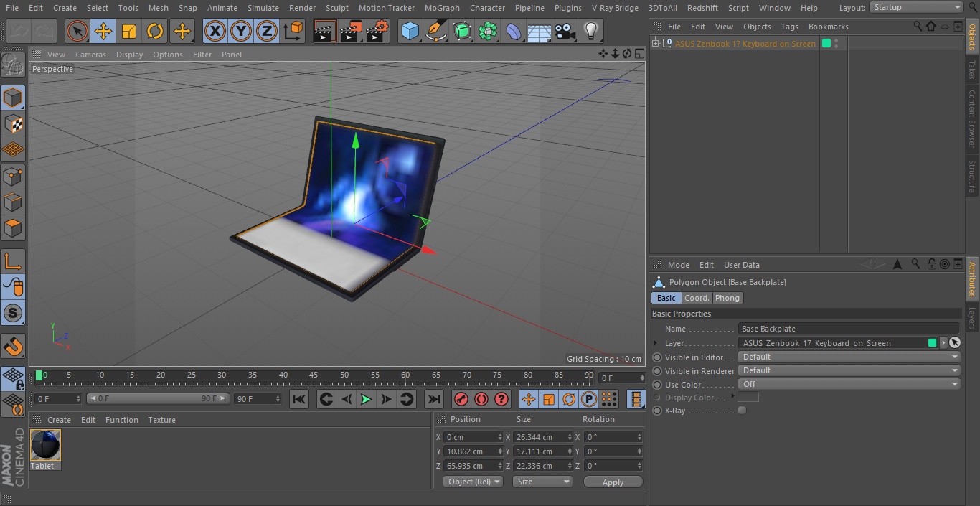Open the Render menu
This screenshot has width=980, height=506.
302,8
